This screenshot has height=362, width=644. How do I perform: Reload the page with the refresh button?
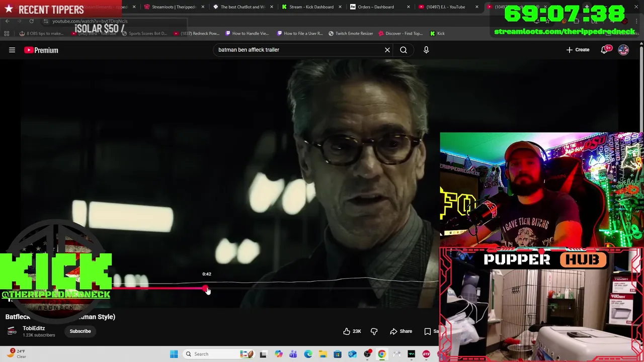pyautogui.click(x=31, y=21)
